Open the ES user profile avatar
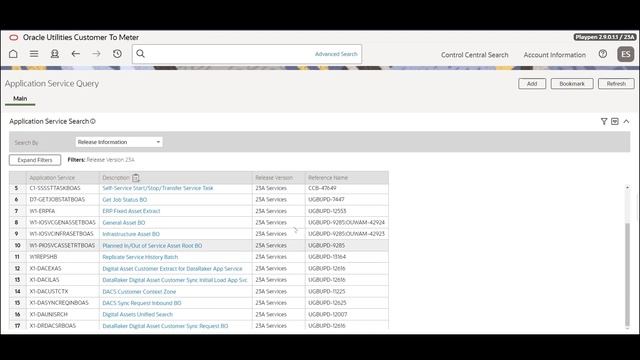Screen dimensions: 640x360 point(626,54)
